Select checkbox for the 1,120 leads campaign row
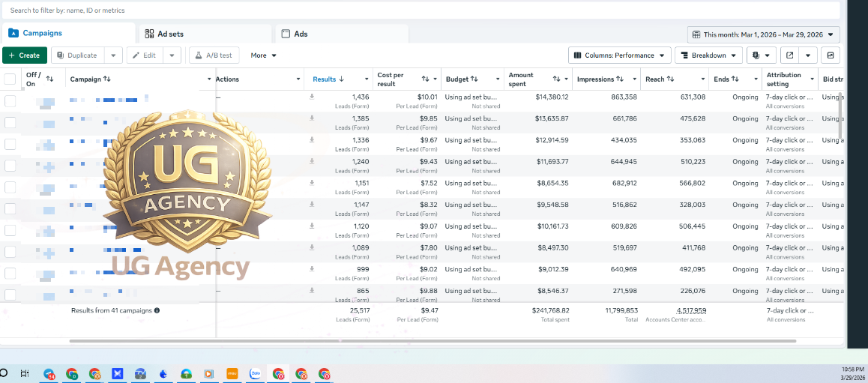The image size is (868, 383). [x=10, y=230]
